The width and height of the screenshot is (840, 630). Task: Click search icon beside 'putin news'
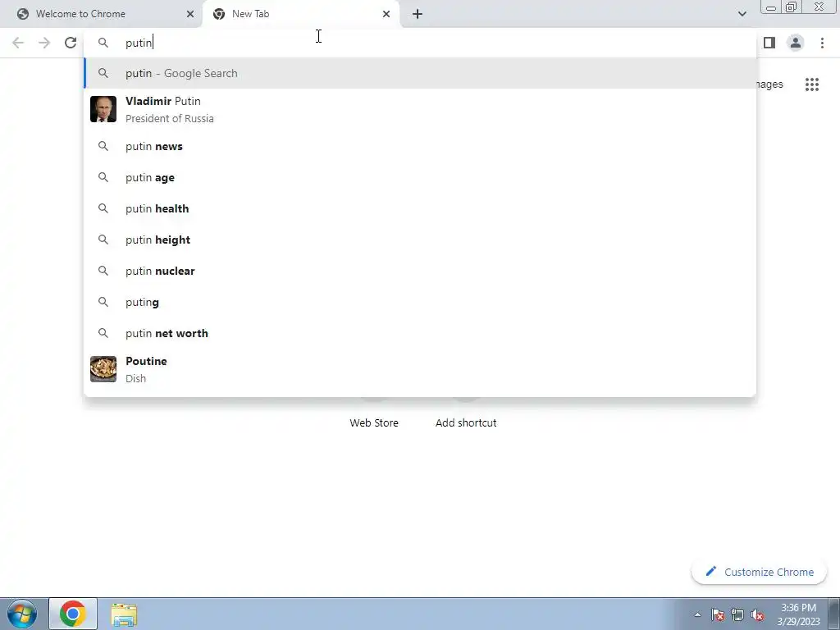point(103,146)
